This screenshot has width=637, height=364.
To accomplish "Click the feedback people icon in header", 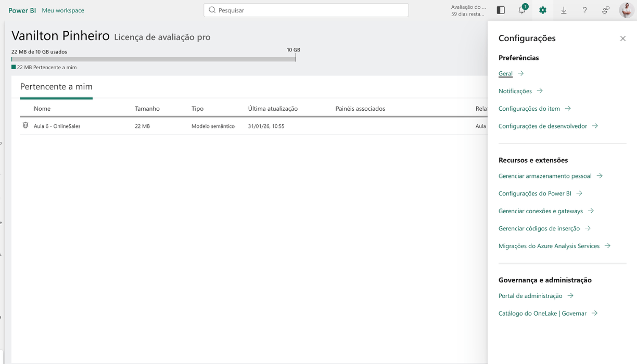I will pyautogui.click(x=606, y=10).
